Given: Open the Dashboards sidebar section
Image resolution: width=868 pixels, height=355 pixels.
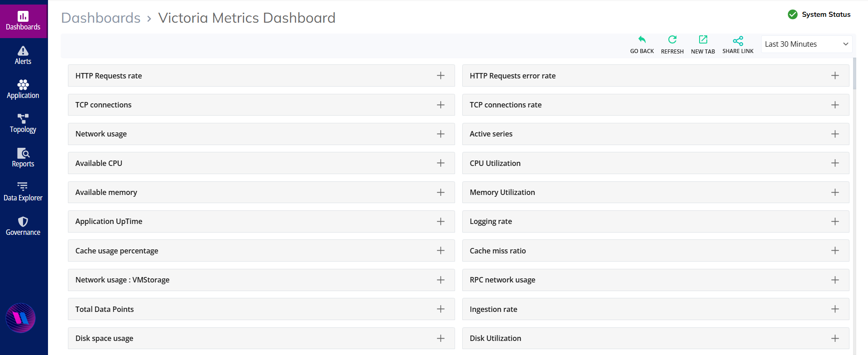Looking at the screenshot, I should point(23,21).
